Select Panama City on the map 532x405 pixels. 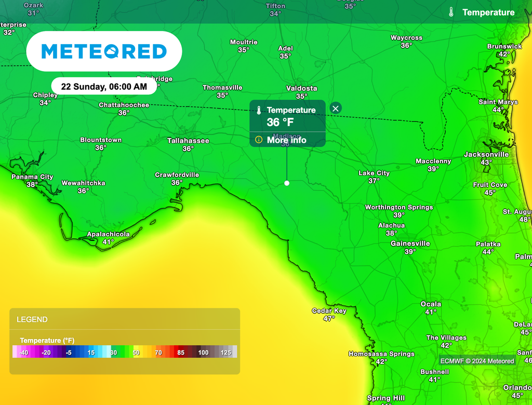tap(32, 177)
